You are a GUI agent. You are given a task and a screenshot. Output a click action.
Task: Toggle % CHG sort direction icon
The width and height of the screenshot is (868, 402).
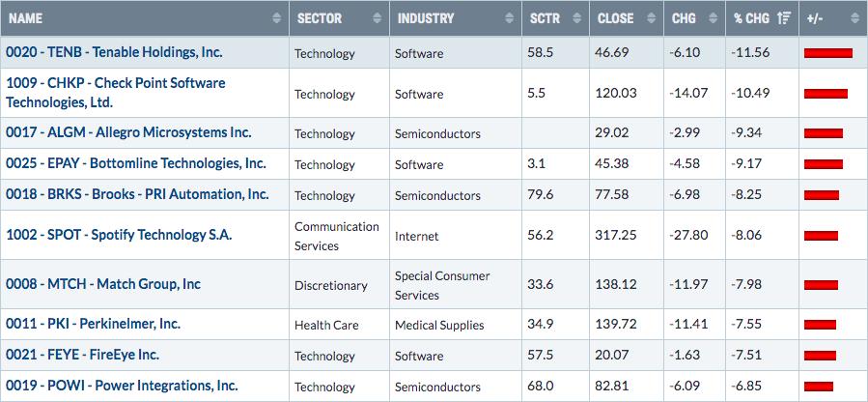(783, 17)
